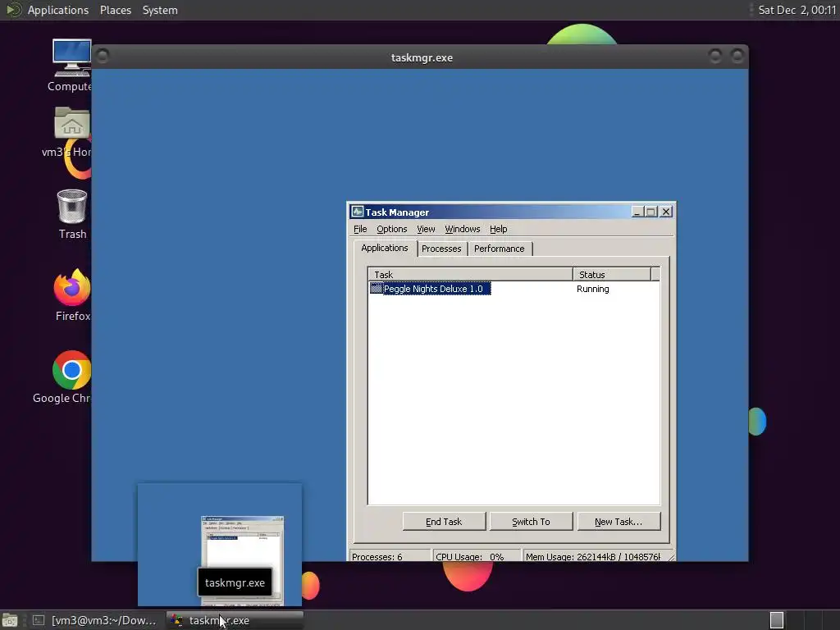Click the clock in the top panel
This screenshot has width=840, height=630.
797,10
